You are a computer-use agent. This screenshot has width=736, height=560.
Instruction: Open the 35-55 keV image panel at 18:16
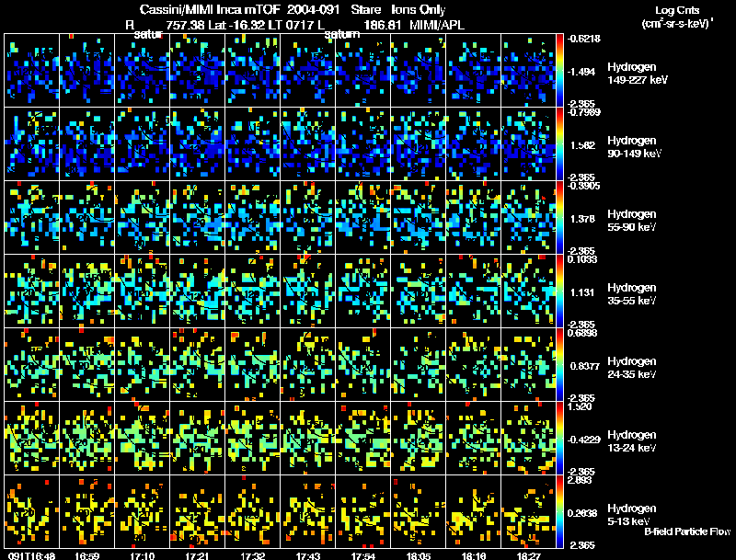coord(474,291)
